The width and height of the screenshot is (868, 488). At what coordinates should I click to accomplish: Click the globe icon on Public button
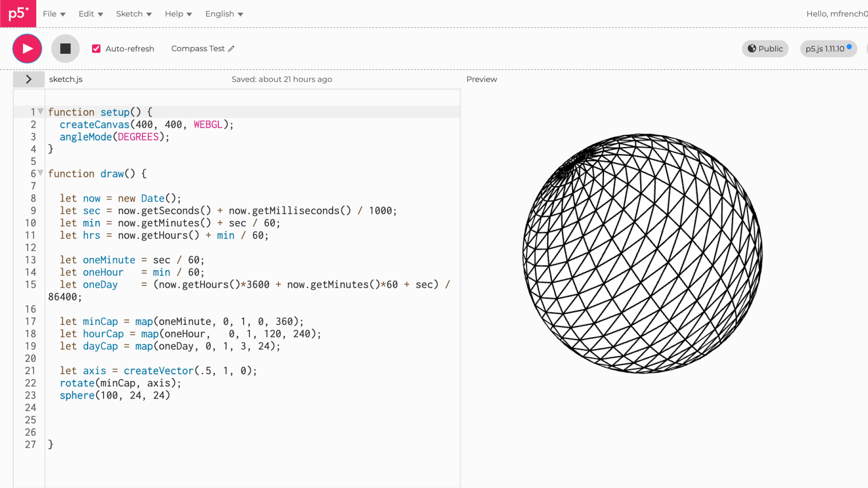[x=751, y=48]
